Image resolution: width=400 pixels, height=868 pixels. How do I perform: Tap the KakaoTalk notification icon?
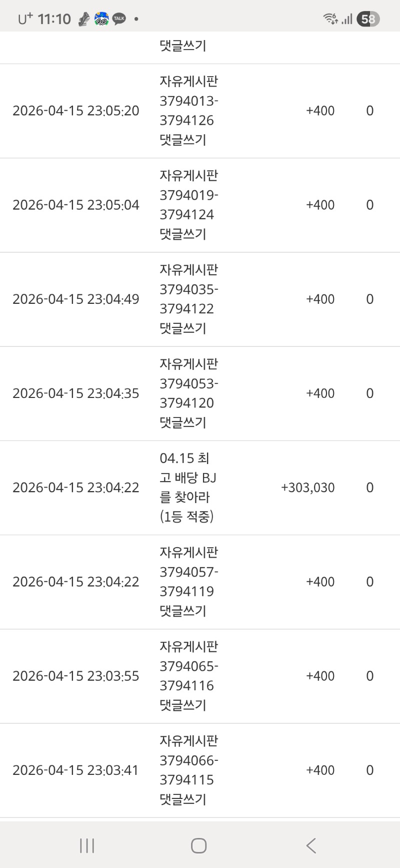(x=119, y=19)
